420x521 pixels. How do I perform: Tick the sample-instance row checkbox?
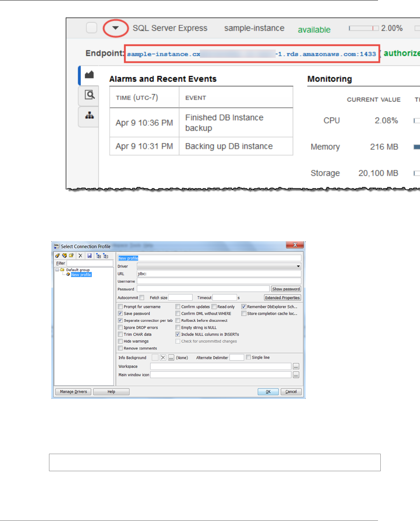(x=91, y=28)
